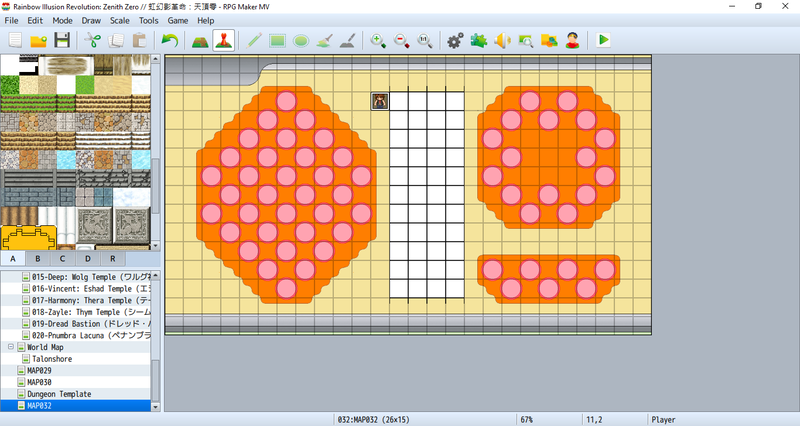Click the map list scroll-down arrow

click(x=155, y=406)
